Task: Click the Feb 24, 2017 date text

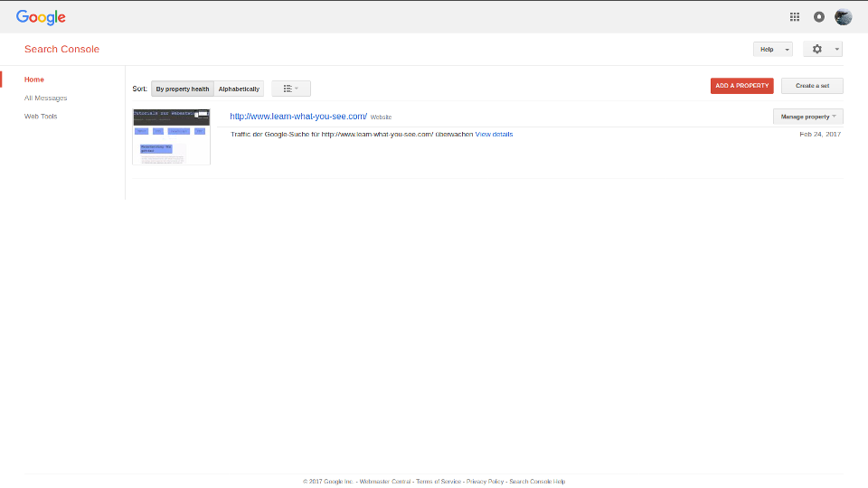Action: tap(820, 135)
